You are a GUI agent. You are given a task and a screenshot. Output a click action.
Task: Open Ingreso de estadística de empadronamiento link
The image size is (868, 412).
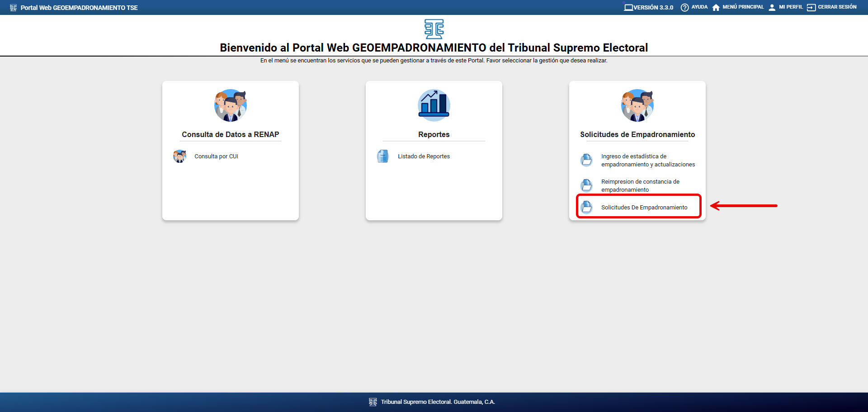tap(647, 161)
